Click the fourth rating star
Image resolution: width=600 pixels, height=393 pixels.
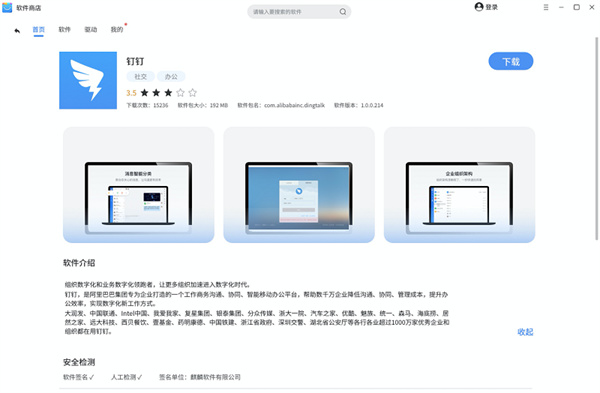pyautogui.click(x=181, y=93)
